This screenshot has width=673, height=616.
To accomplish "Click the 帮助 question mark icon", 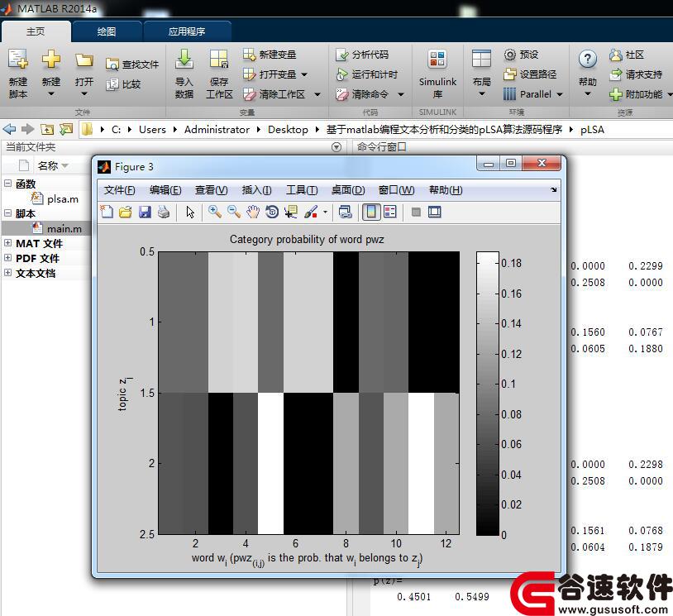I will pyautogui.click(x=587, y=59).
